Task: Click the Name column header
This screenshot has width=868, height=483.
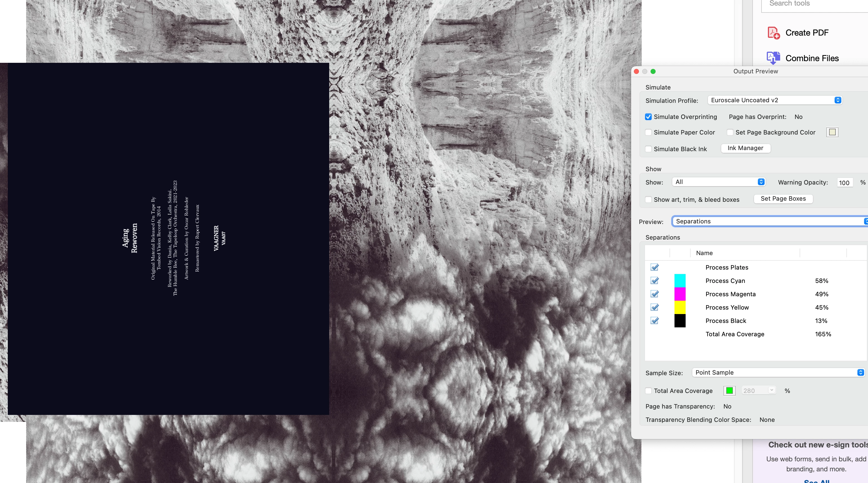Action: 704,253
